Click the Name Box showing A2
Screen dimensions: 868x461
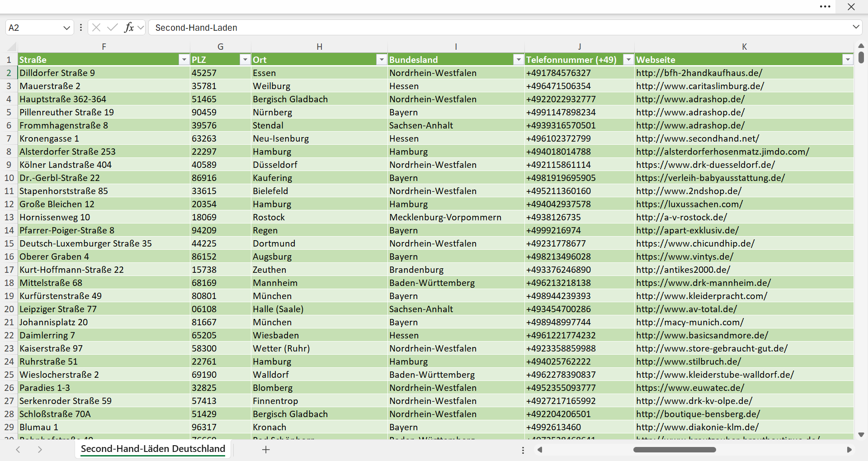(x=34, y=28)
